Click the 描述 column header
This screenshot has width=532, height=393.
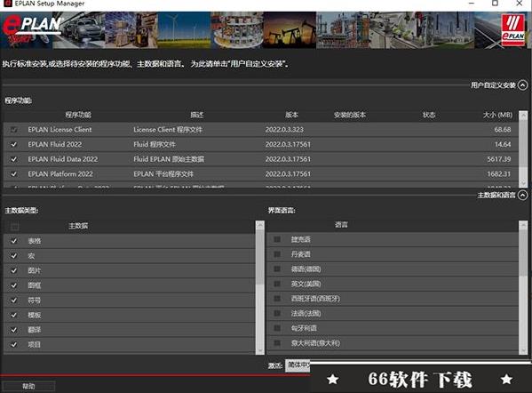197,115
